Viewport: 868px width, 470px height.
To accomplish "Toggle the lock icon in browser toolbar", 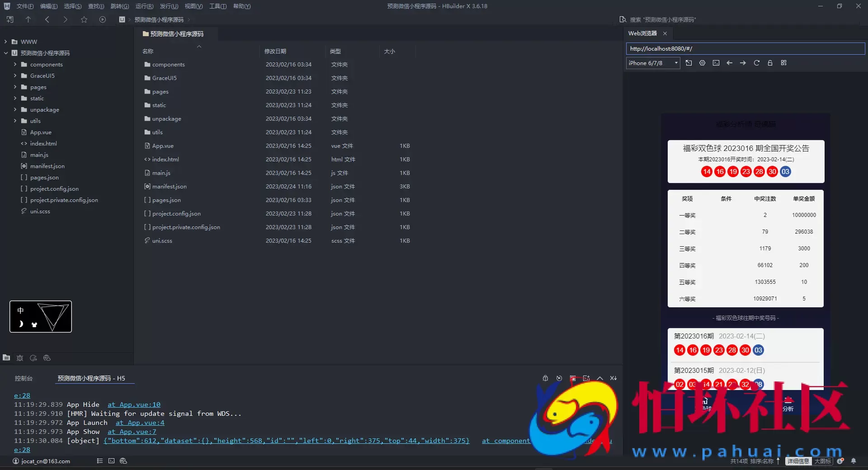I will pos(770,63).
